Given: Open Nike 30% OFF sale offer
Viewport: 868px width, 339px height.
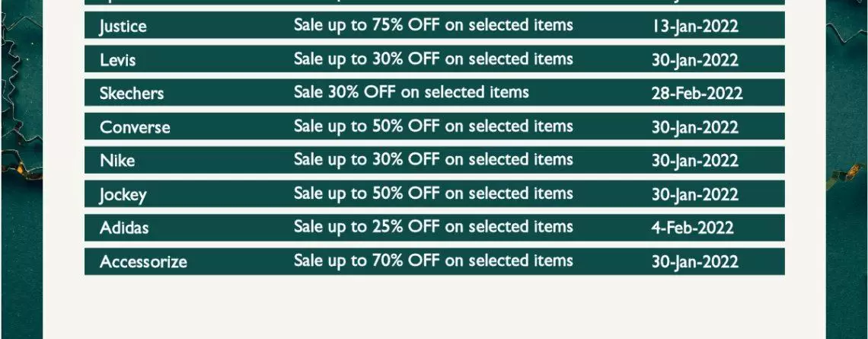Looking at the screenshot, I should click(433, 159).
